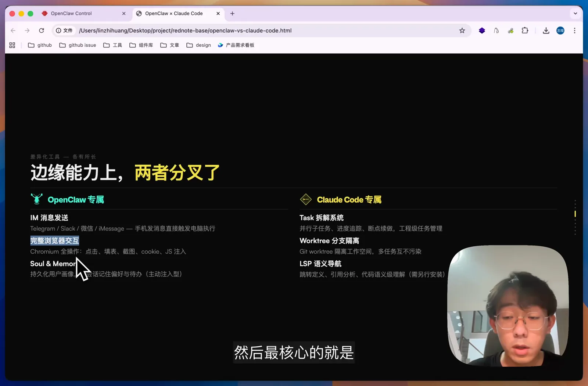Screen dimensions: 588x386
Task: Open the Chrome three-dot menu
Action: (x=575, y=31)
